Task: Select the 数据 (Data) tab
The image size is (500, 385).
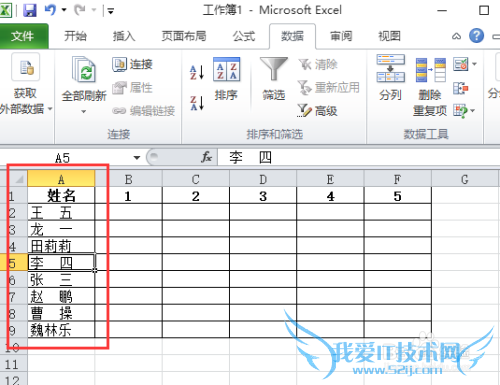Action: [x=292, y=36]
